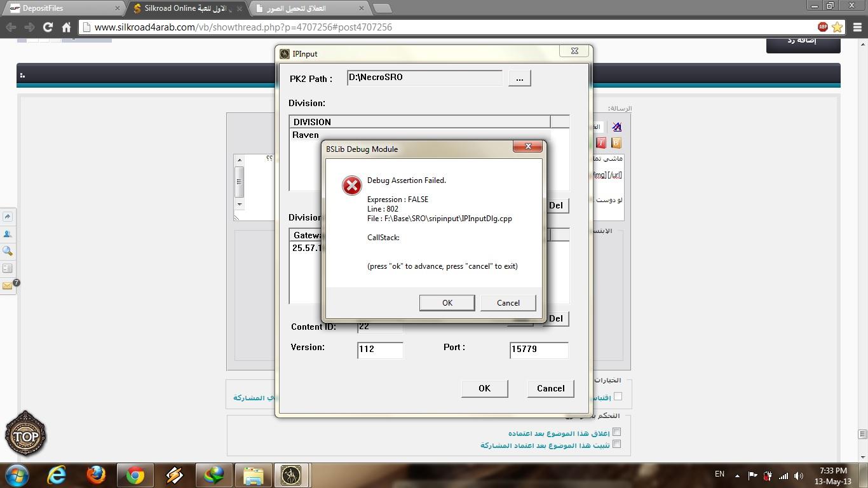Click the EN language indicator in tray
The image size is (868, 488).
click(x=719, y=474)
